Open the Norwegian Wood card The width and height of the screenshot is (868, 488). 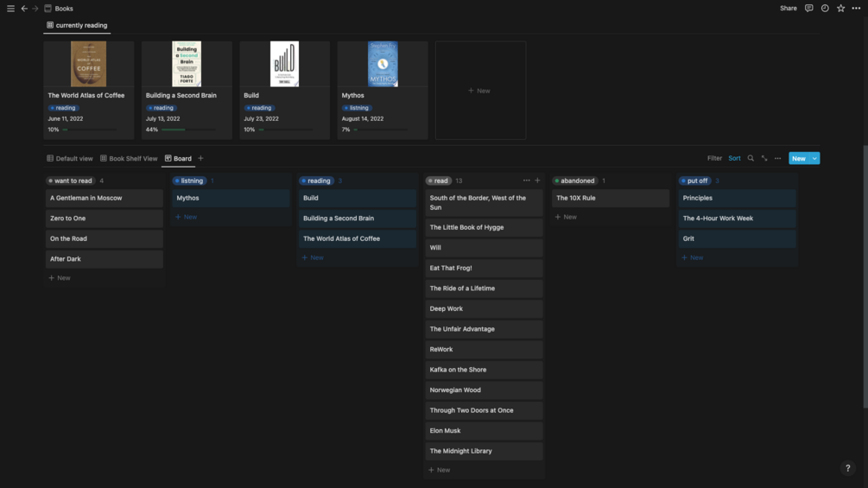pyautogui.click(x=484, y=390)
